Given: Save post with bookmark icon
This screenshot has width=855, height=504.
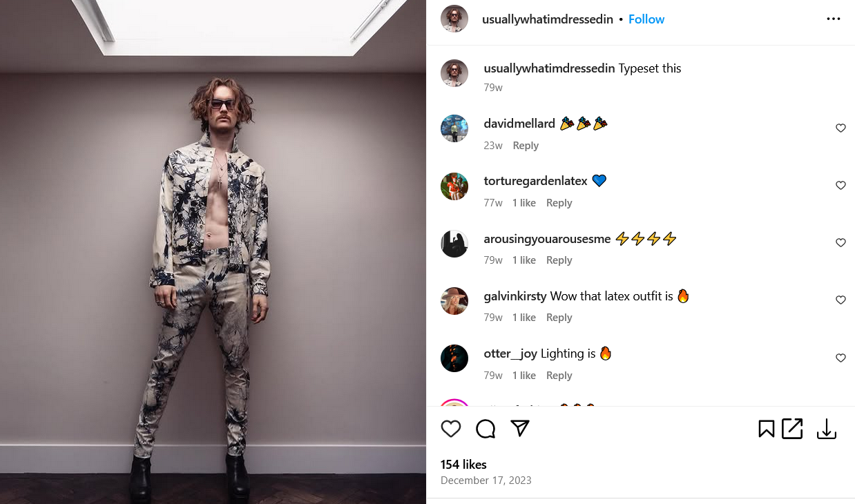Looking at the screenshot, I should pos(766,429).
